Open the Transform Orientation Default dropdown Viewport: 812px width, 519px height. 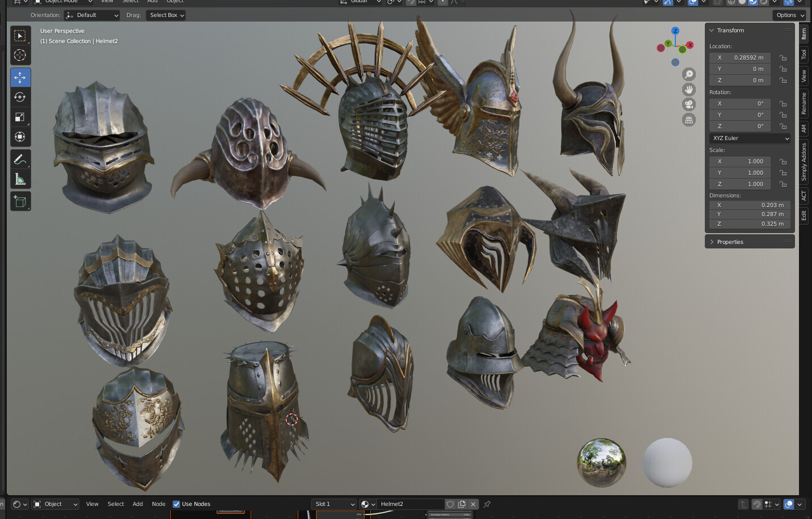91,15
